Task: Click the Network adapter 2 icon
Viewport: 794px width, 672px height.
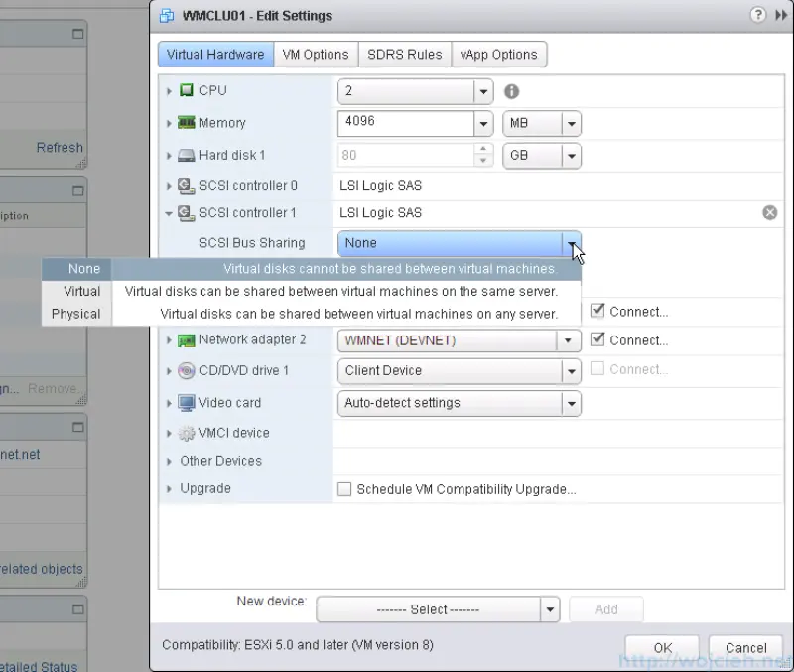Action: (186, 340)
